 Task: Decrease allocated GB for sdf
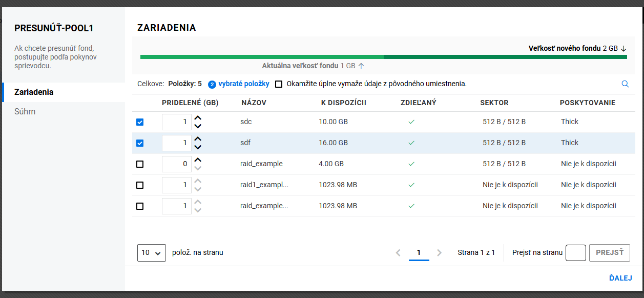point(198,147)
